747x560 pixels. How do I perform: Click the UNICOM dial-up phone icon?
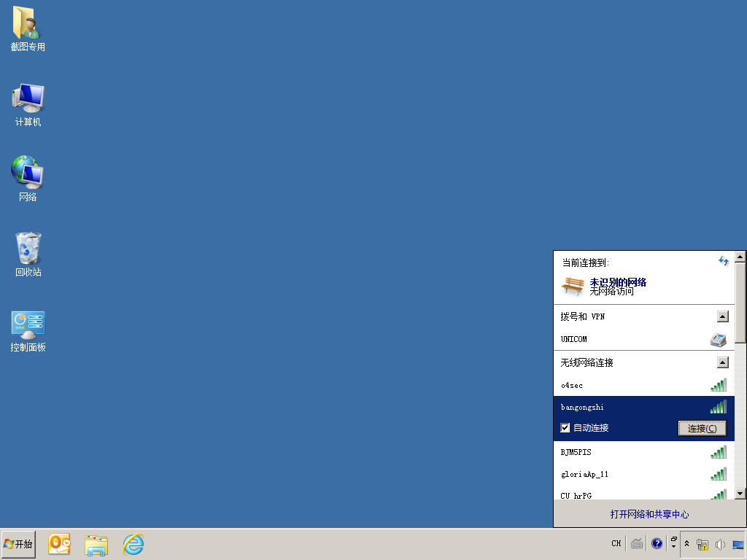[718, 340]
